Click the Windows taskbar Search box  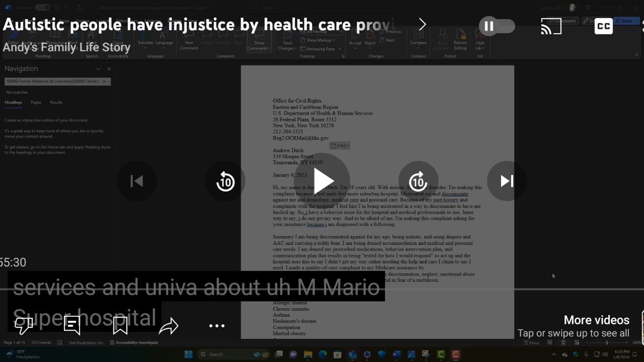point(234,354)
